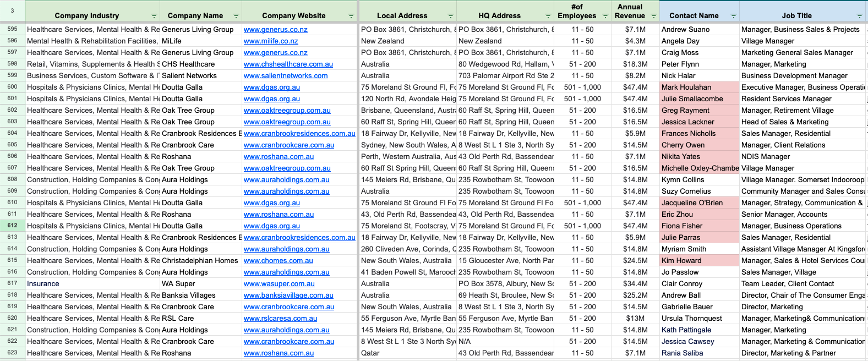Select cell containing Mark Houlahan

(x=700, y=87)
